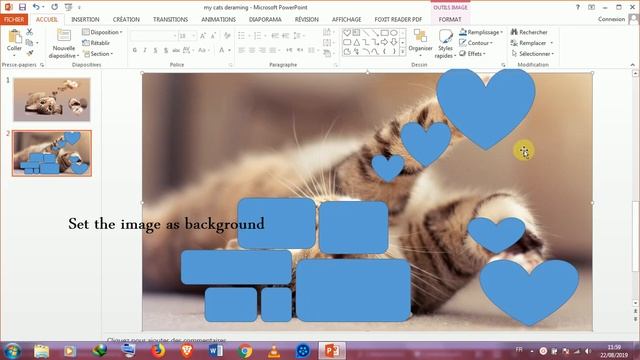640x360 pixels.
Task: Collapse the ribbon with the chevron
Action: tap(633, 64)
